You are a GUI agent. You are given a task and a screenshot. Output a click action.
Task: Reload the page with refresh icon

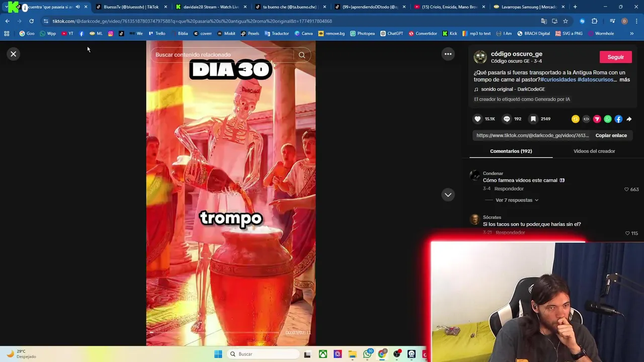31,21
